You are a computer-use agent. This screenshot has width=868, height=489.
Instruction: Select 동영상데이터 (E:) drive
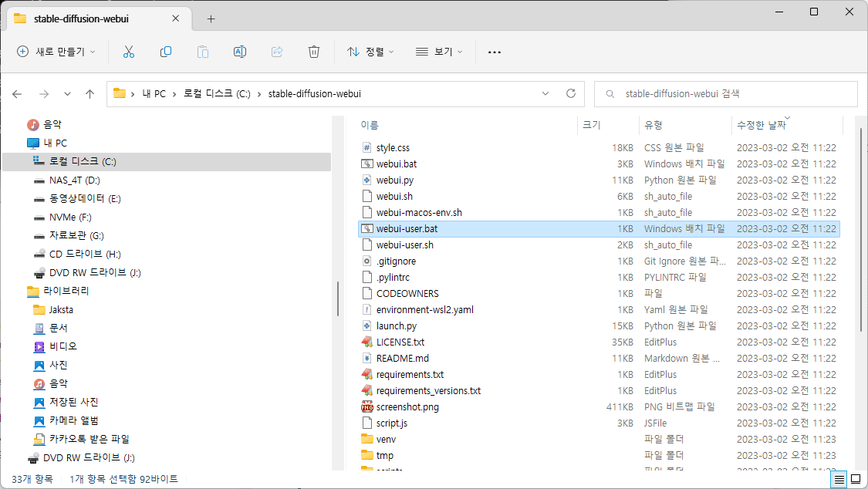(85, 198)
